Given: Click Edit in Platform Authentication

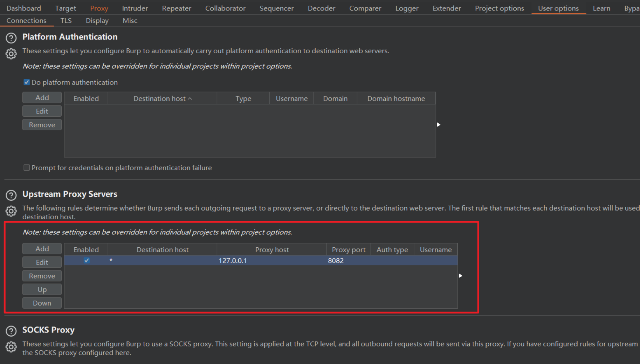Looking at the screenshot, I should (x=42, y=111).
